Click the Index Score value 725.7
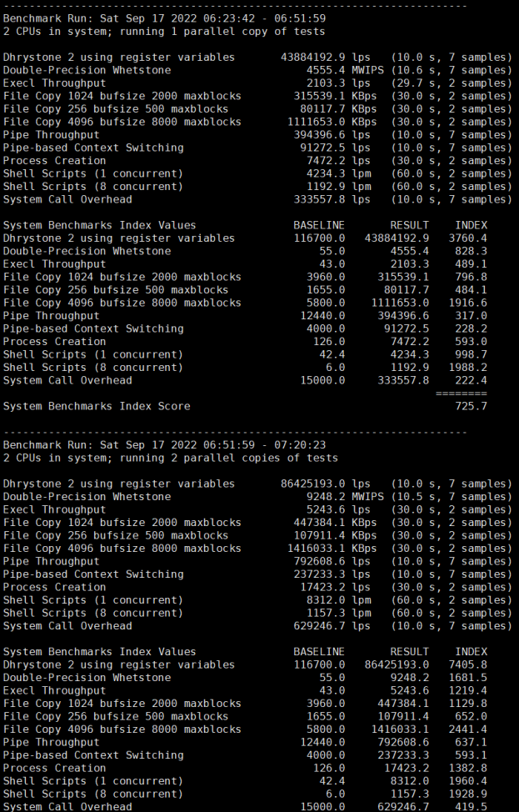This screenshot has height=812, width=519. (x=470, y=406)
